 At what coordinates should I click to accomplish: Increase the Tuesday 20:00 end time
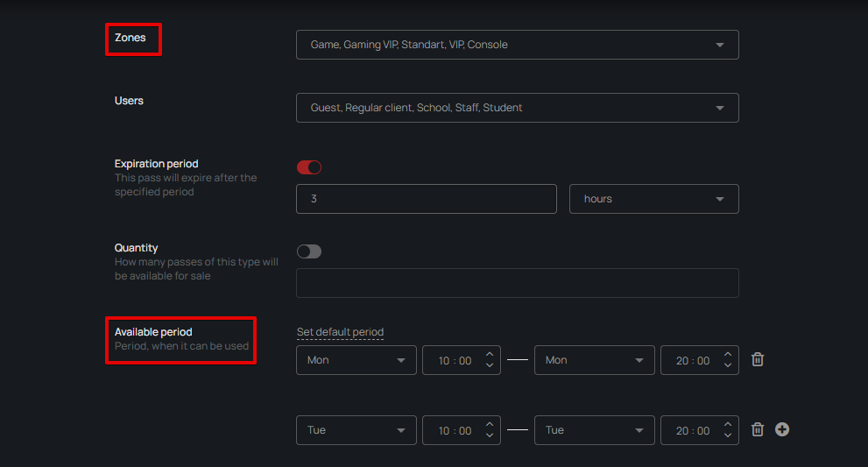728,425
